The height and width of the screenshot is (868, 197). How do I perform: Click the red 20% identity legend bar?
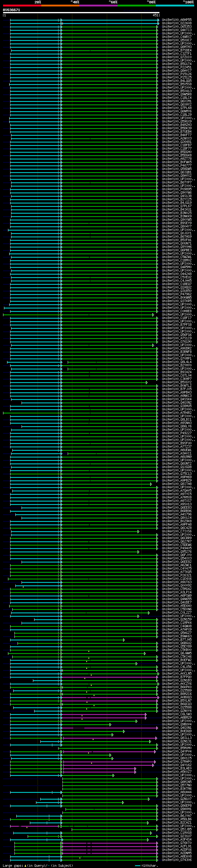22,6
